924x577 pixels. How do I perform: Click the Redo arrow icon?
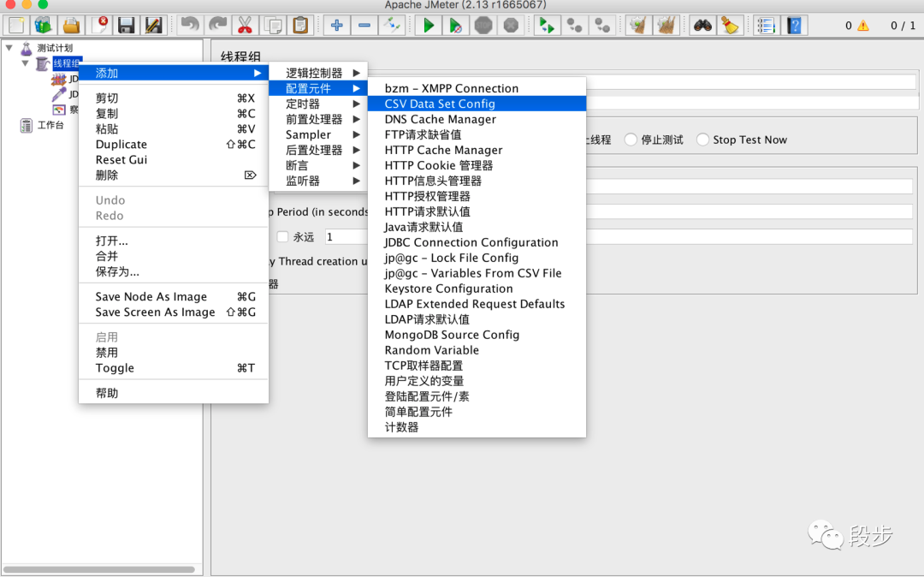coord(217,26)
